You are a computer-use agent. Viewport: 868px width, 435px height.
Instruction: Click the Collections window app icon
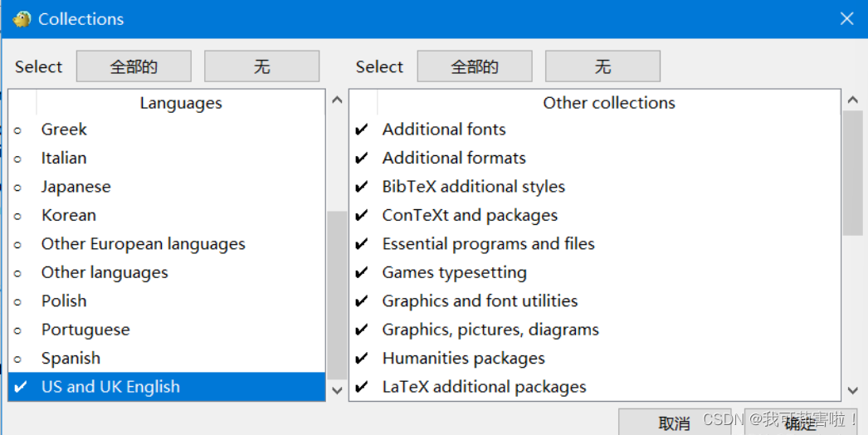coord(22,19)
